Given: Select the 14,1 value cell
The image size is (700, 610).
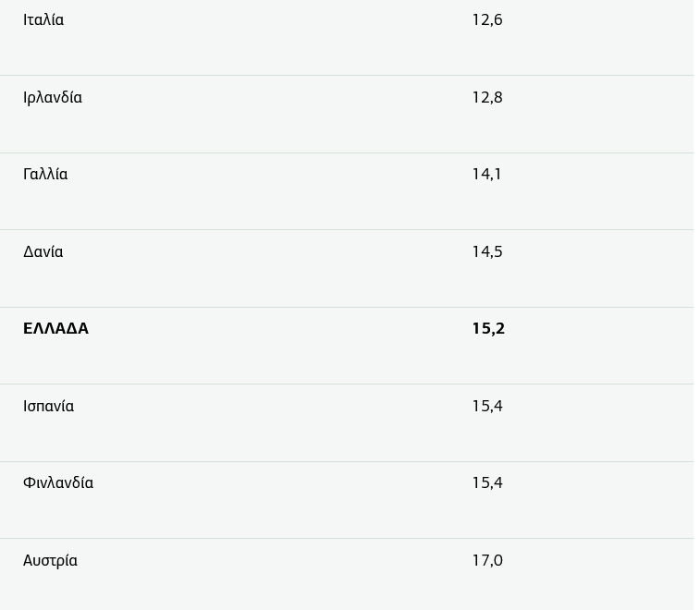Looking at the screenshot, I should coord(486,175).
